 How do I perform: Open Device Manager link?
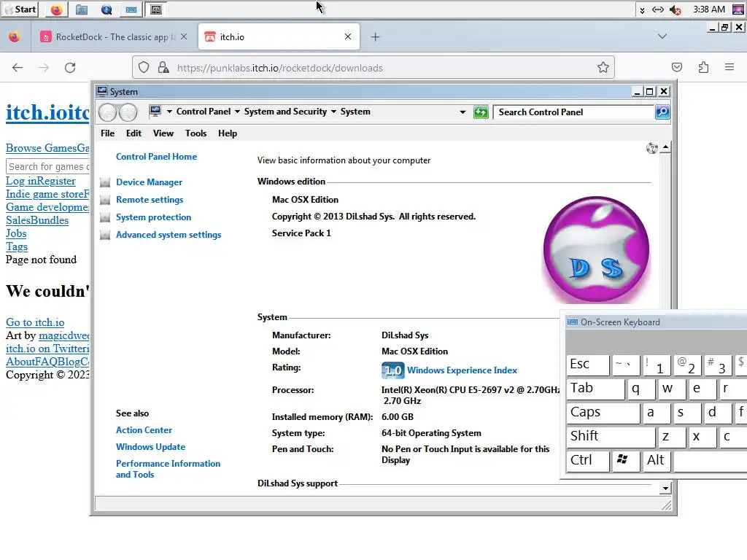[149, 182]
